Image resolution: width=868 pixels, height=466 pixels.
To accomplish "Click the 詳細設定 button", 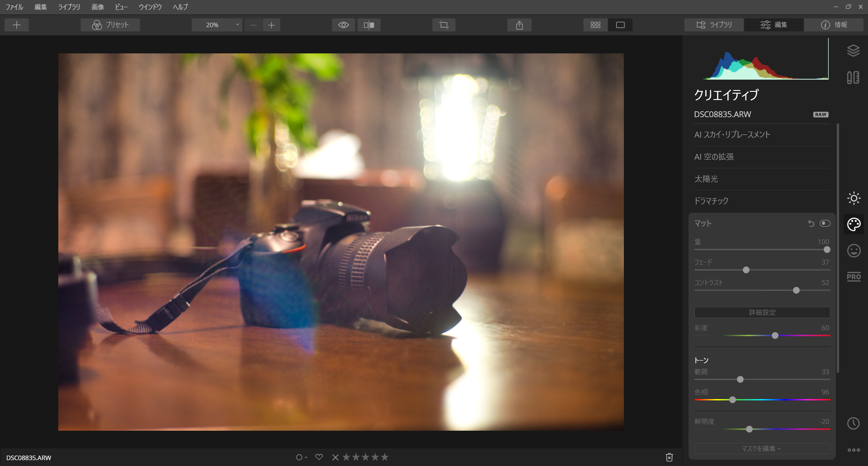I will click(762, 312).
